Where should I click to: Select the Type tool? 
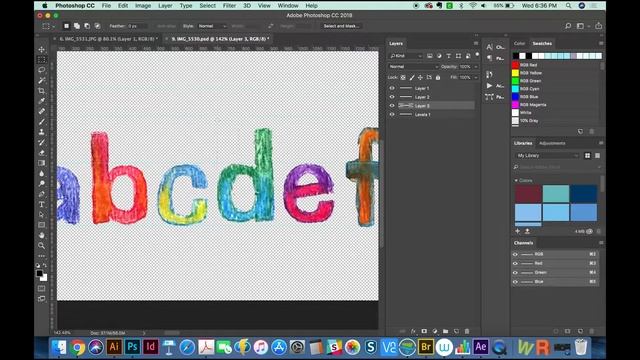point(42,204)
